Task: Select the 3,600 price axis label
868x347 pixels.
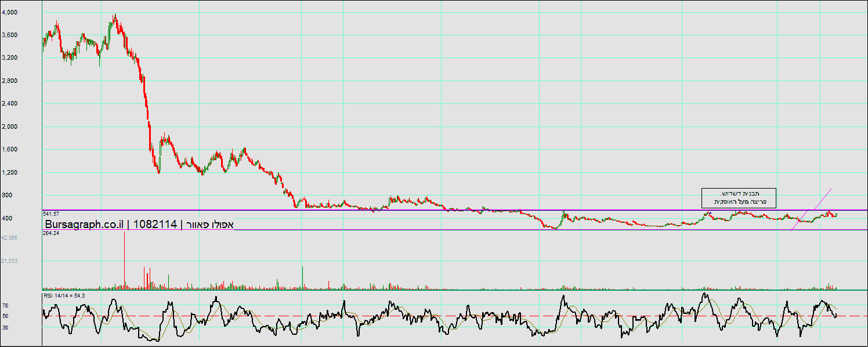Action: [9, 35]
